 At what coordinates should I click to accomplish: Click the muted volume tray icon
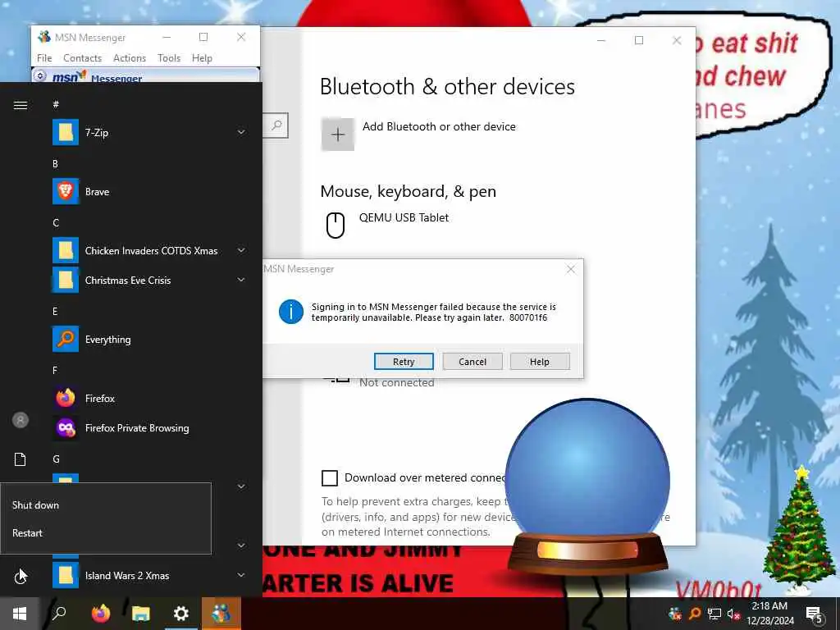pos(733,614)
